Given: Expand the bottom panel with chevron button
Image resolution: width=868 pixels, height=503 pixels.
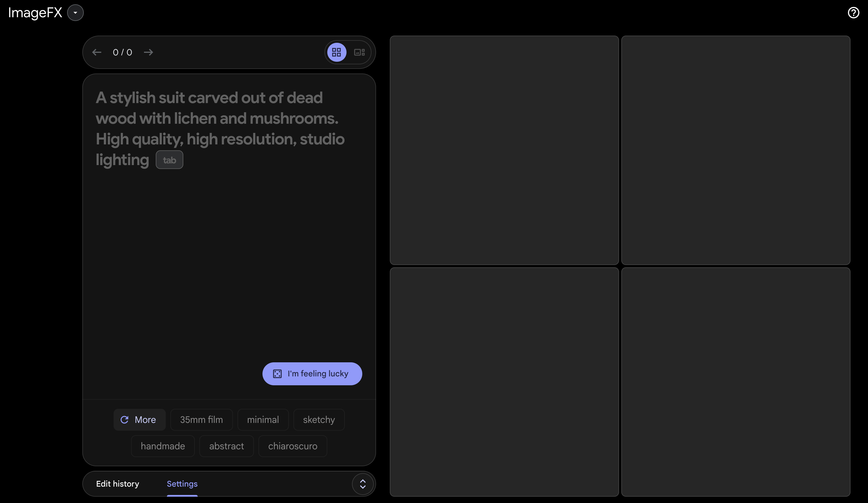Looking at the screenshot, I should point(363,484).
